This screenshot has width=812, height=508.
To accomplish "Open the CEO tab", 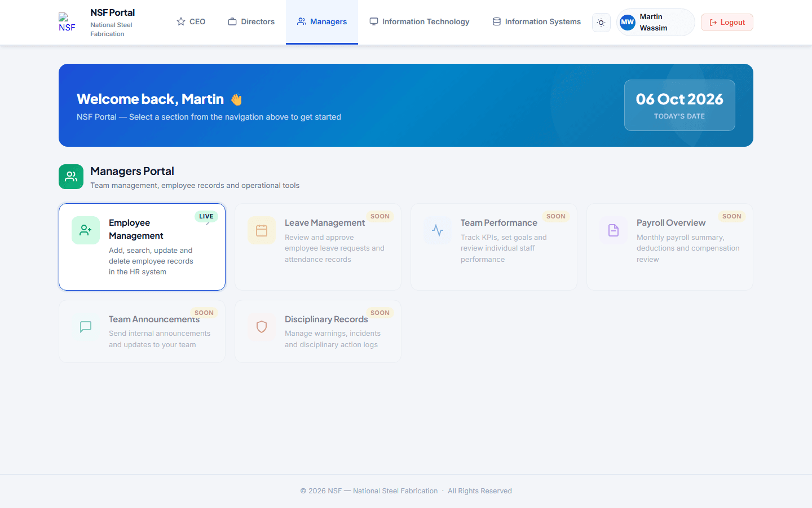I will pos(191,21).
